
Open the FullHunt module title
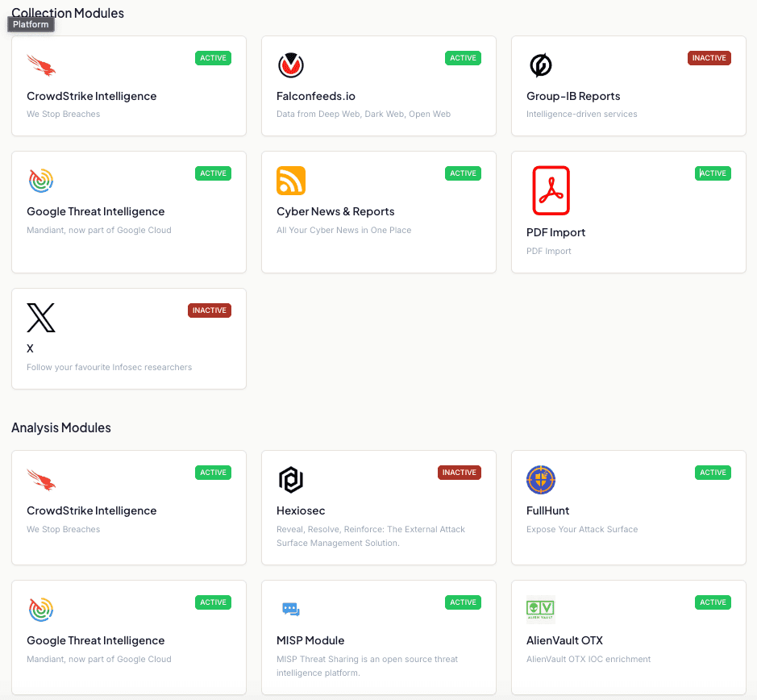pyautogui.click(x=548, y=510)
